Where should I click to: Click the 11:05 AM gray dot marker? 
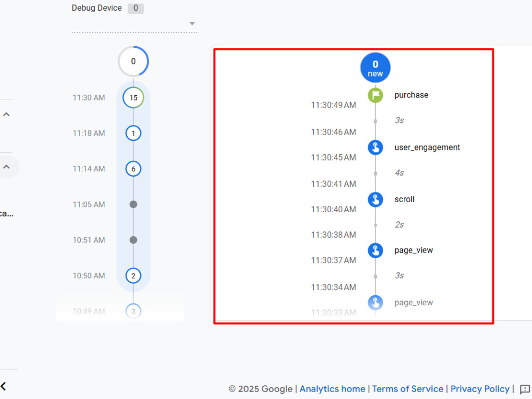coord(134,204)
